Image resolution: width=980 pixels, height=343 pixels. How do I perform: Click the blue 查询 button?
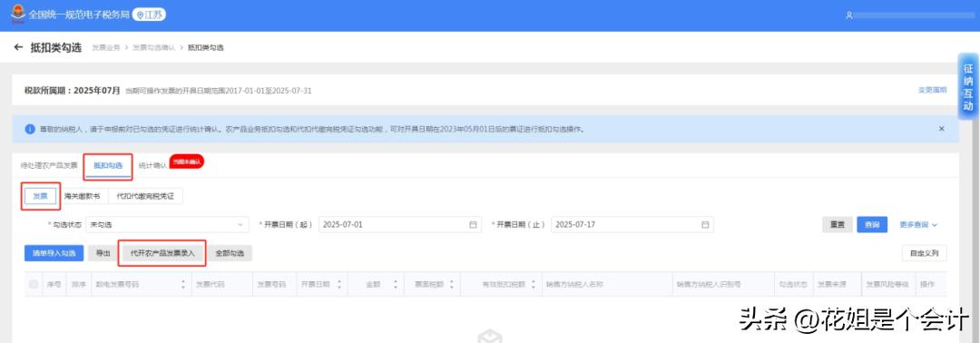point(872,224)
